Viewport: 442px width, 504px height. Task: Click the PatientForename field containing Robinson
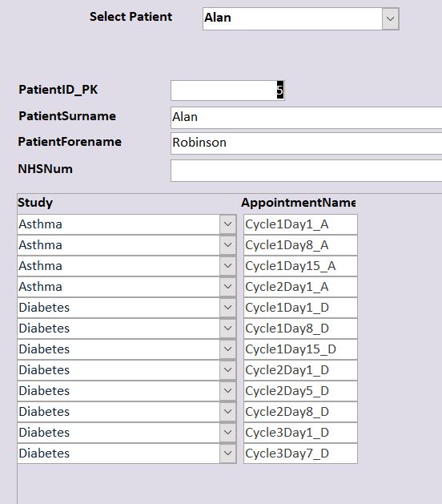(306, 143)
